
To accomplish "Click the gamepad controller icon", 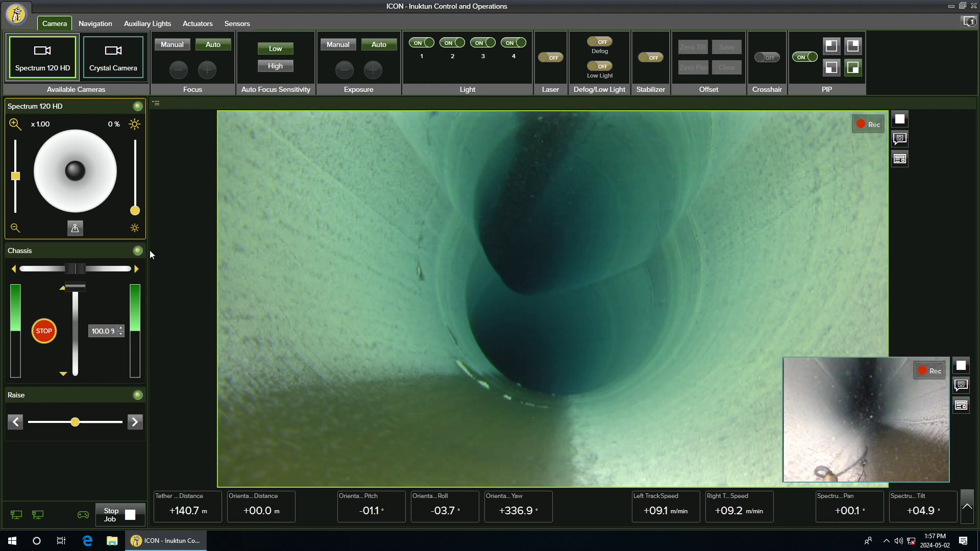I will click(x=83, y=515).
